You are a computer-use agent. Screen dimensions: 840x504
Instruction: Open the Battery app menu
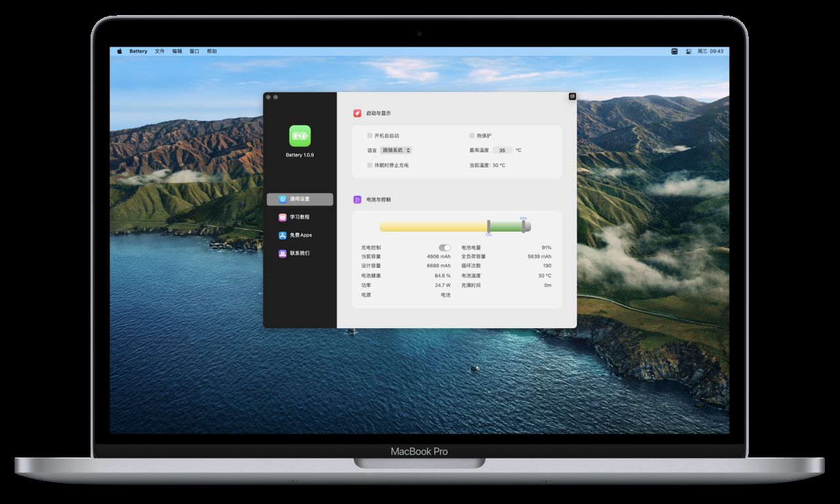click(x=138, y=51)
